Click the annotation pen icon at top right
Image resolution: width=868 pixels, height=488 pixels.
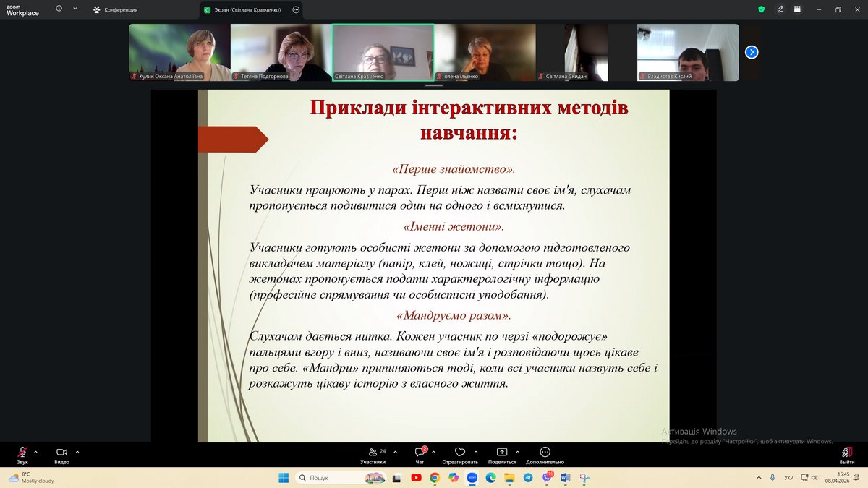pyautogui.click(x=780, y=9)
